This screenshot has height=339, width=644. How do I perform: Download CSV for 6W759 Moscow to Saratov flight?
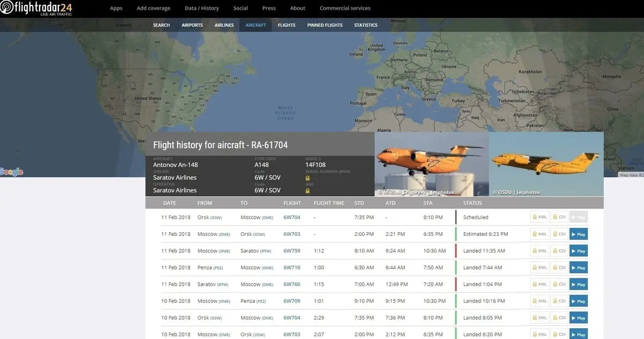tap(559, 250)
